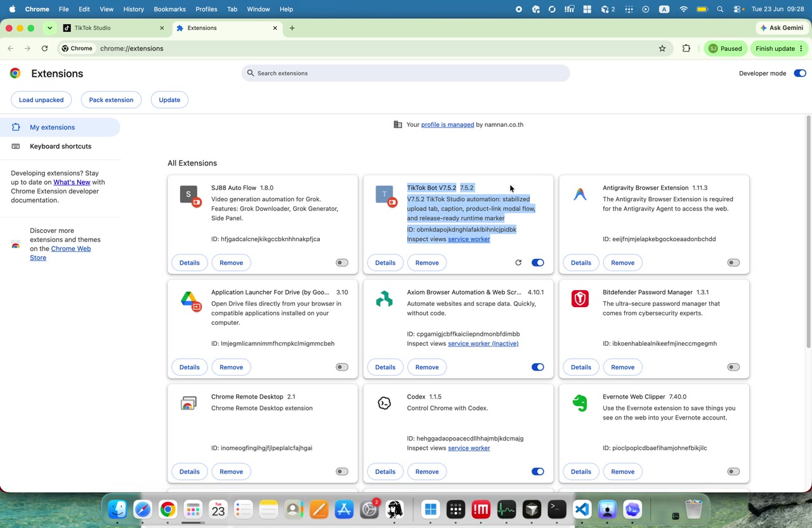The image size is (812, 528).
Task: Enable the SJ88 Auto Flow extension
Action: click(342, 263)
